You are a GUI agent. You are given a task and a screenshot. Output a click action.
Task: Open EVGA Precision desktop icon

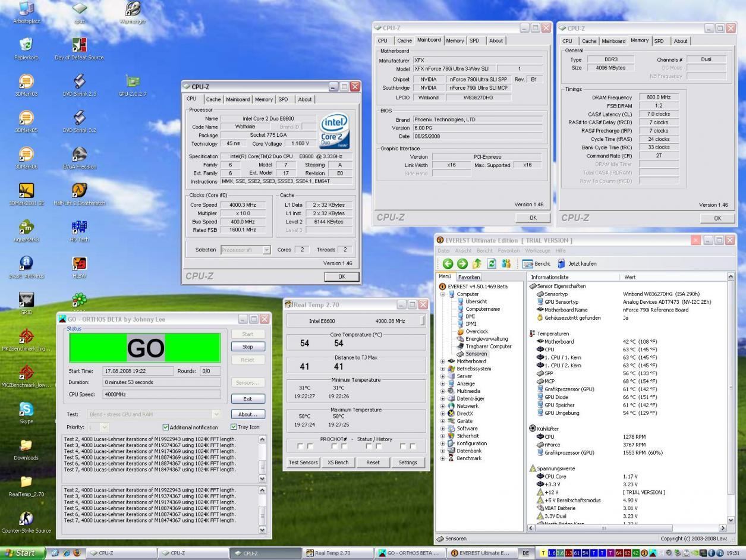79,158
